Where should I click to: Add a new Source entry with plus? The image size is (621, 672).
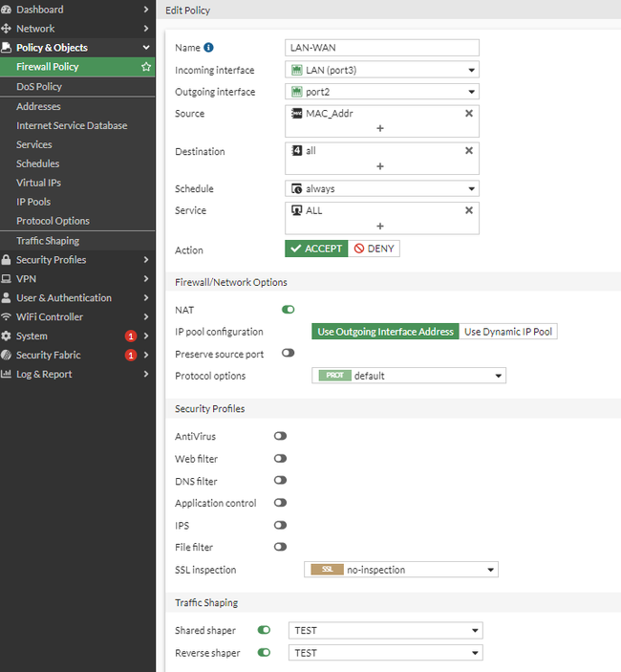pos(380,128)
